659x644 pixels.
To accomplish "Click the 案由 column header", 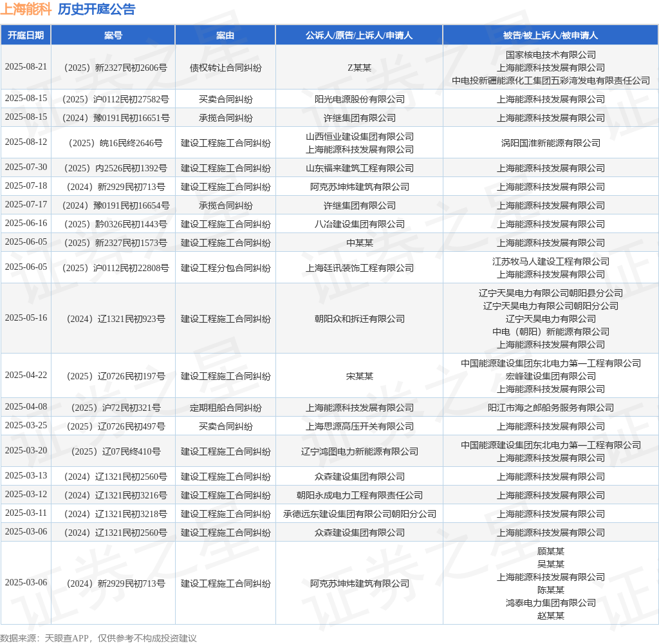I will coord(225,35).
